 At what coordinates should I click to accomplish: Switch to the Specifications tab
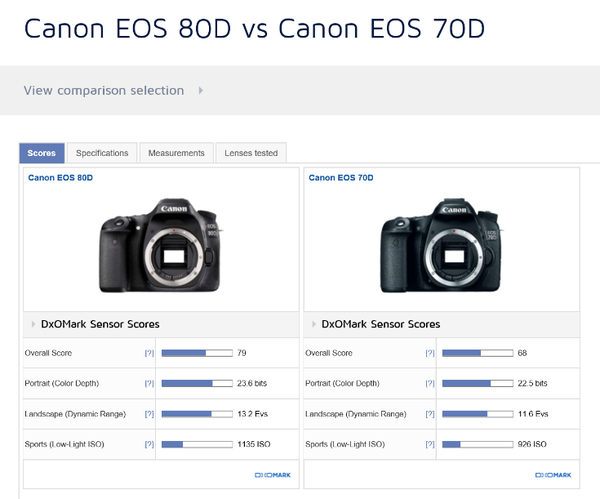click(x=102, y=153)
